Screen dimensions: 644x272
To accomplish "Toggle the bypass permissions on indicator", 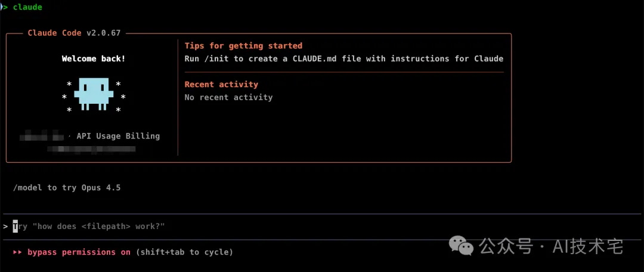I will (x=79, y=252).
